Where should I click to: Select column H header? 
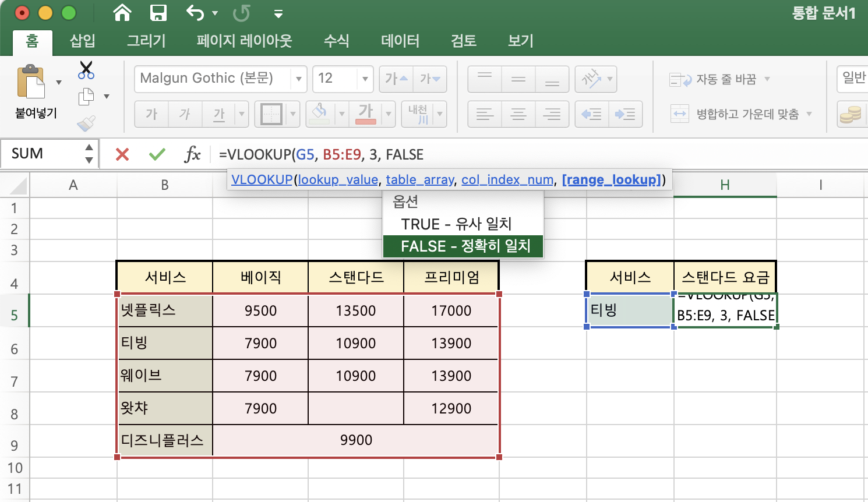click(x=725, y=185)
